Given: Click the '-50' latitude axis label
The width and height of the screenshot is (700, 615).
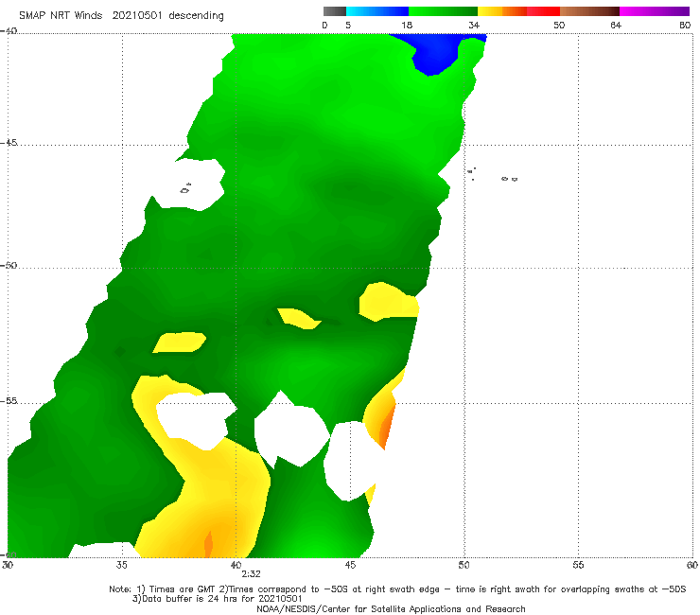Looking at the screenshot, I should coord(9,266).
